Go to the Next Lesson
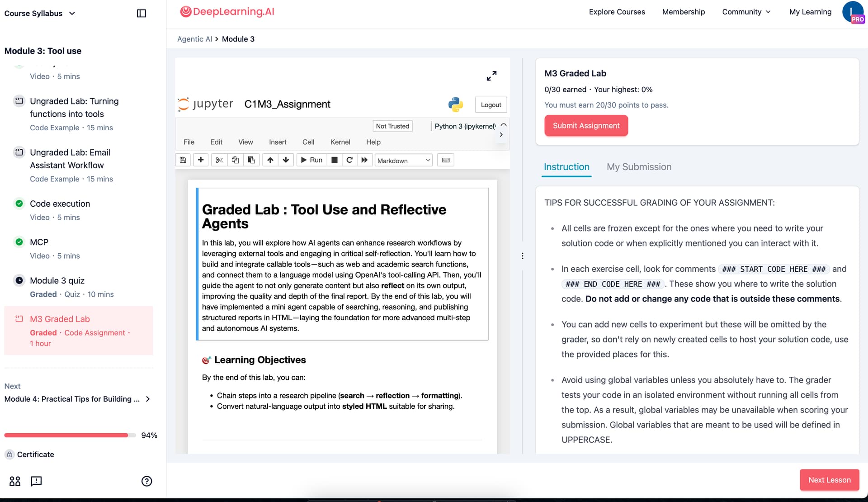The height and width of the screenshot is (502, 868). click(x=829, y=480)
